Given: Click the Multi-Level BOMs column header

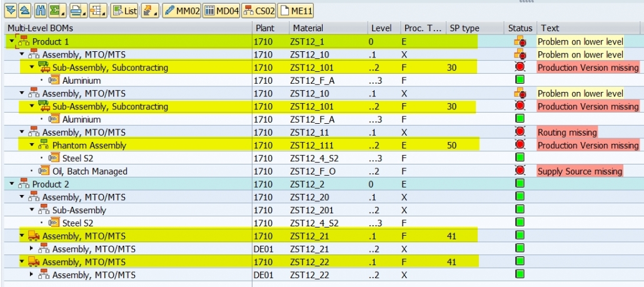Looking at the screenshot, I should (128, 28).
